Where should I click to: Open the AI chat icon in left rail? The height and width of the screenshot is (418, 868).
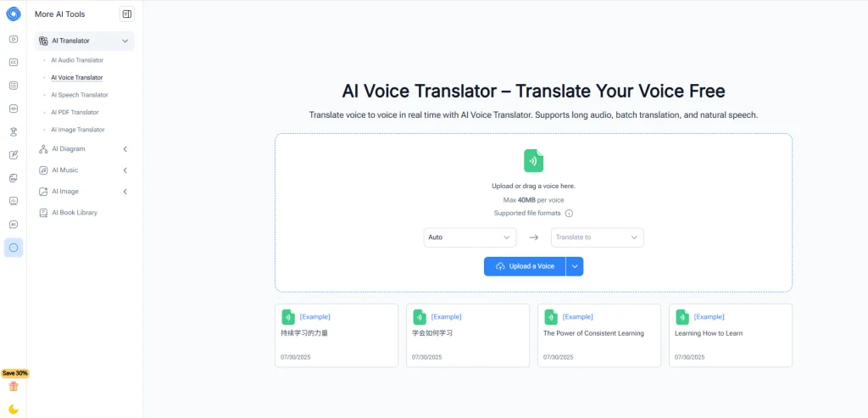(x=14, y=224)
